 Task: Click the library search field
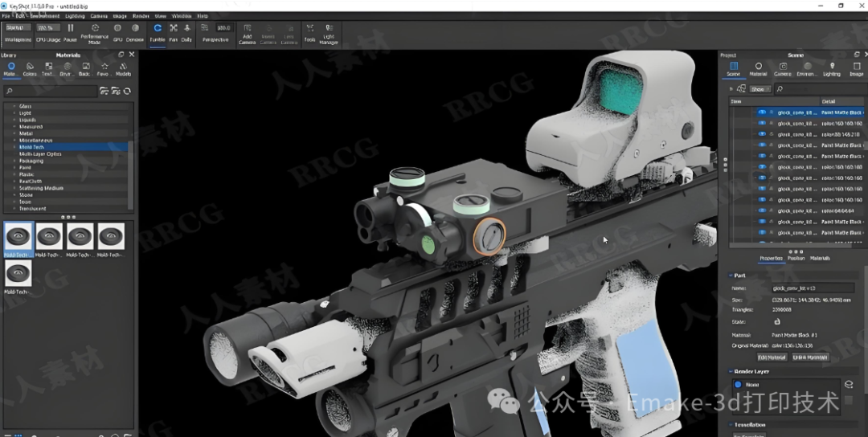click(51, 91)
